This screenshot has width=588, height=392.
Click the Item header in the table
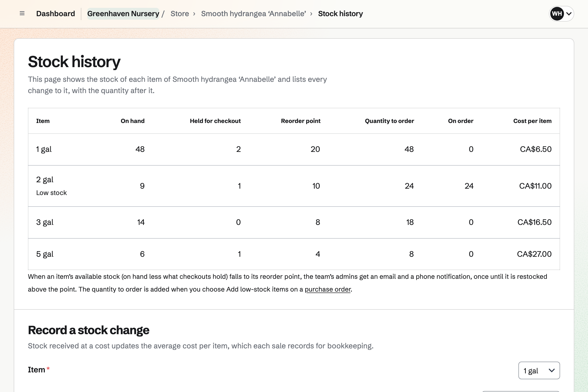pyautogui.click(x=43, y=121)
